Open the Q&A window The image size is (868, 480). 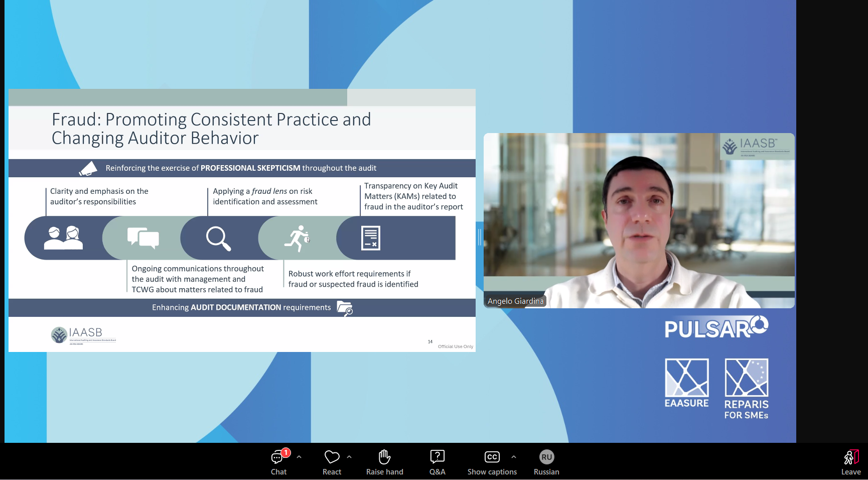click(x=437, y=461)
